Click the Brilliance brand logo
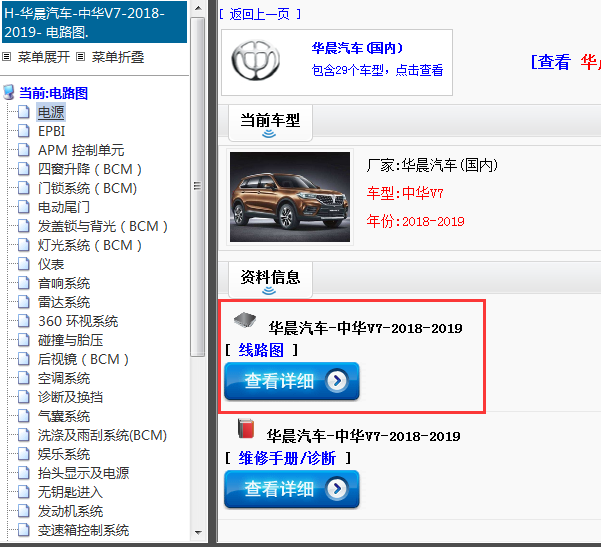601x547 pixels. (256, 61)
